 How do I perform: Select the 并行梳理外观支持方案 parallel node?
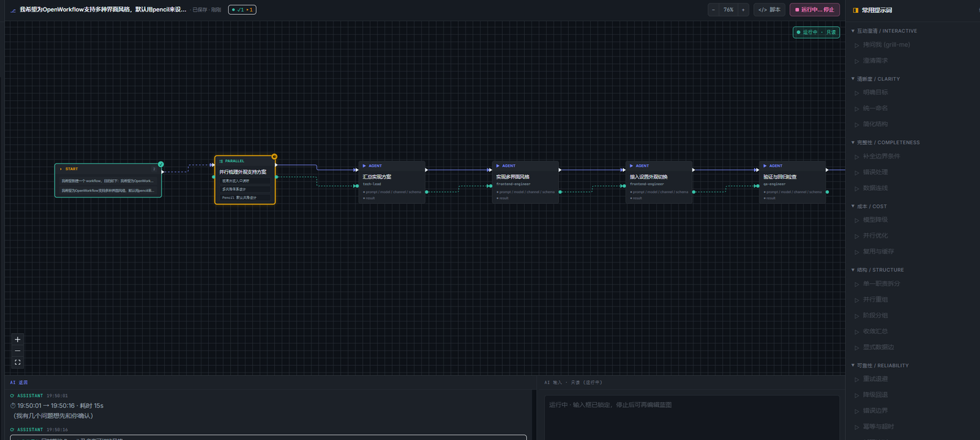pos(245,180)
